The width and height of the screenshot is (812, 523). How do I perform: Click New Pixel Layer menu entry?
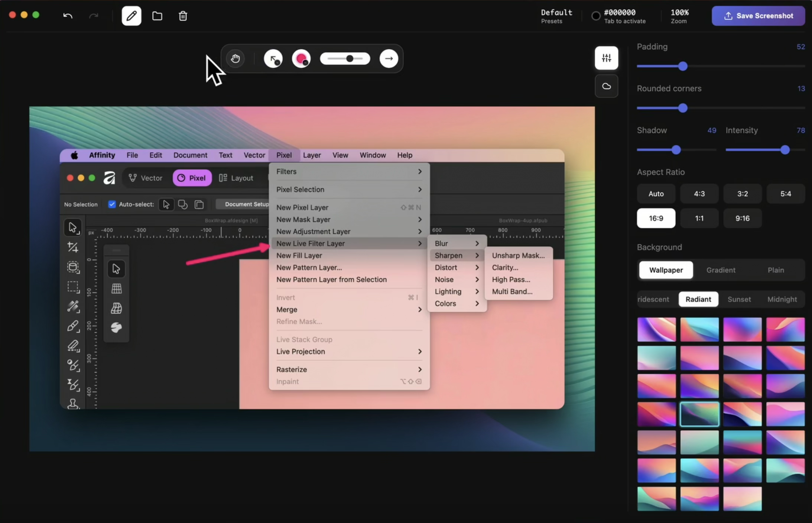(349, 207)
